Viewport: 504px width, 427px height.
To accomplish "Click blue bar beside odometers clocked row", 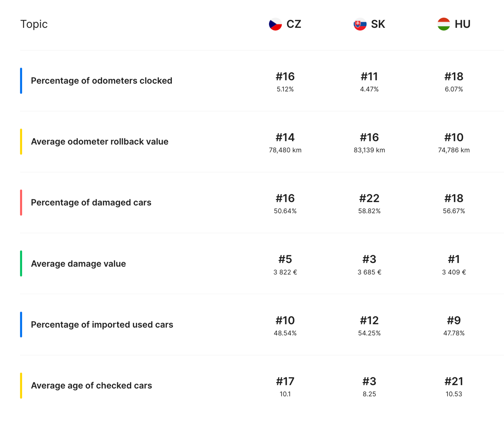I will click(x=21, y=81).
